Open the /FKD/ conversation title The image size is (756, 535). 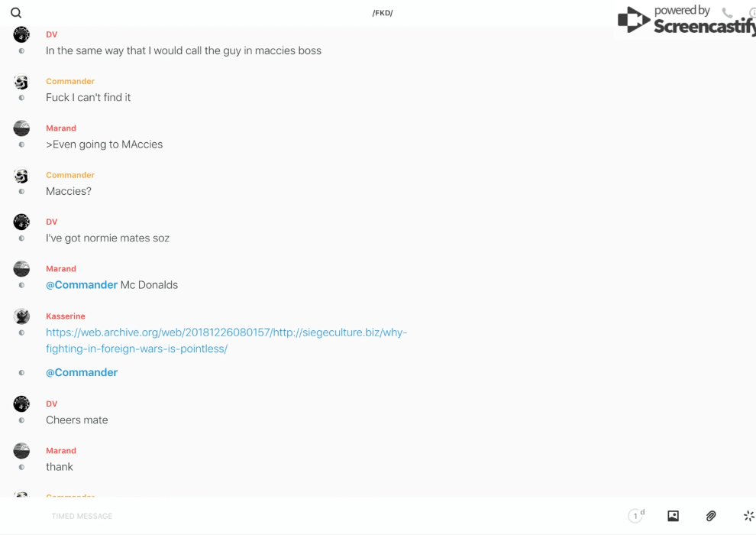382,13
